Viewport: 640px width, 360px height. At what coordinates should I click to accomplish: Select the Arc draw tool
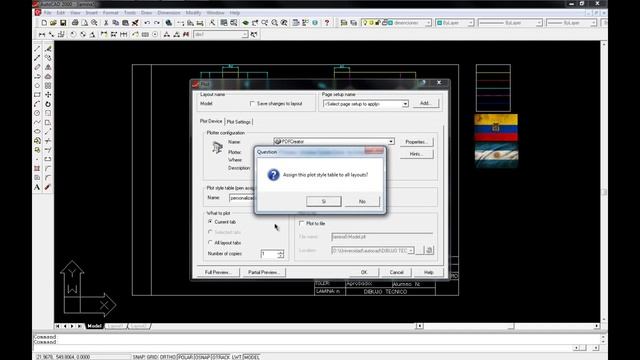[x=37, y=104]
